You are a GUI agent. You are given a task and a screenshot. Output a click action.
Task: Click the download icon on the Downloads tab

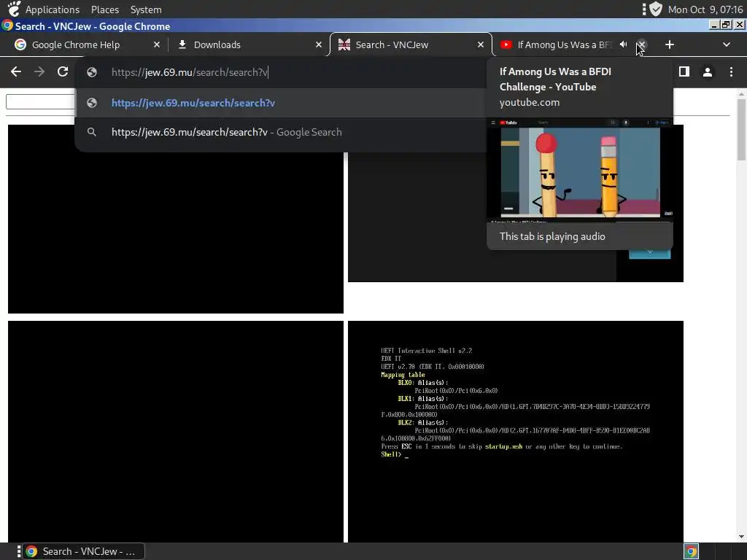click(182, 44)
